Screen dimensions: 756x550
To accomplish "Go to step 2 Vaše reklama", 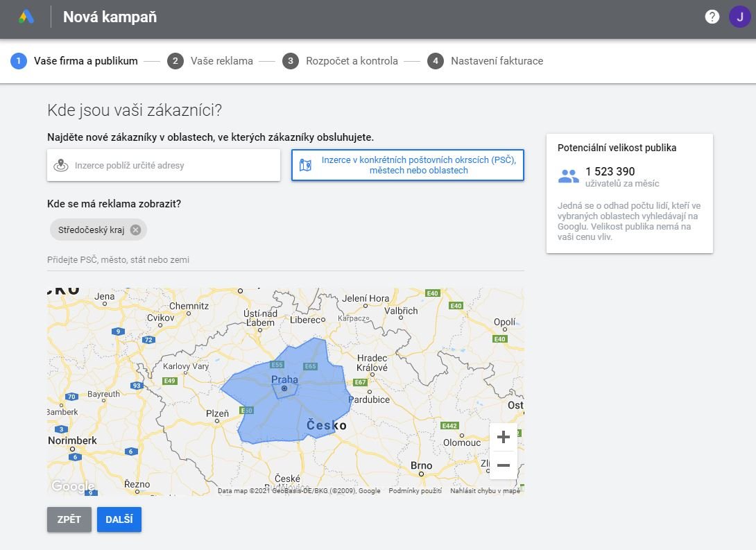I will point(210,61).
